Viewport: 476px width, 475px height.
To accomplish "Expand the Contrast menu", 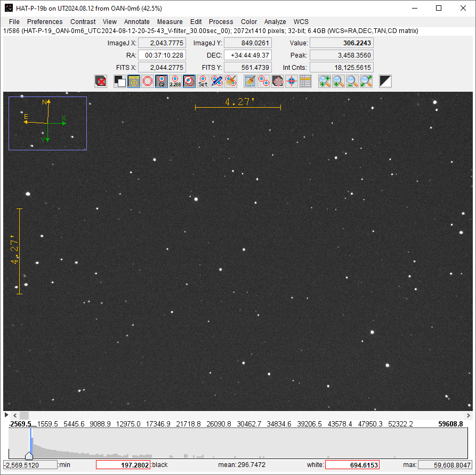I will pyautogui.click(x=83, y=22).
